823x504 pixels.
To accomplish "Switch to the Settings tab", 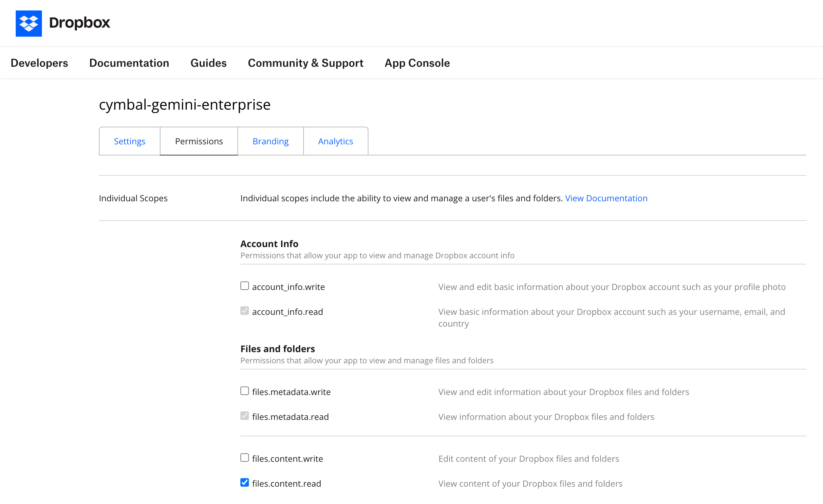I will click(x=129, y=141).
